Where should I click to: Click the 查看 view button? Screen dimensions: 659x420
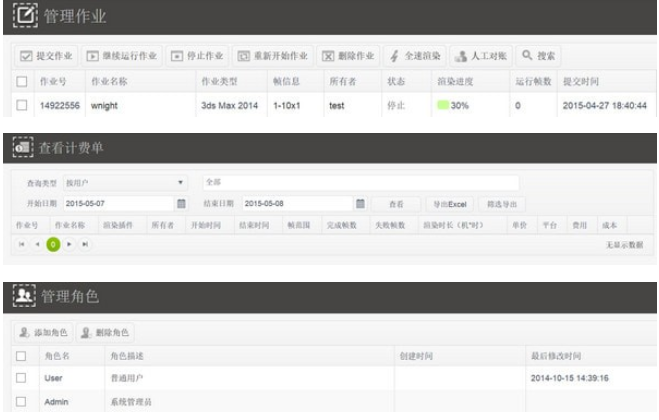[396, 204]
